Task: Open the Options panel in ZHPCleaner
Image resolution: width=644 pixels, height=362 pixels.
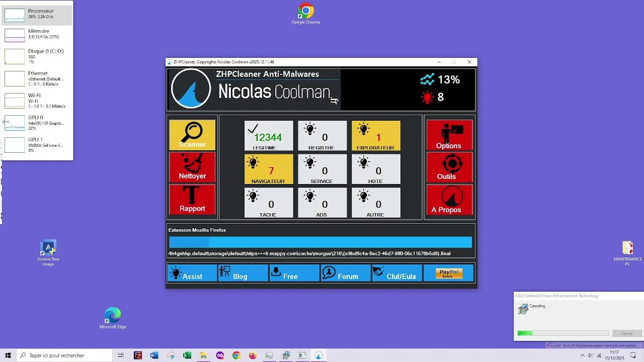Action: tap(450, 135)
